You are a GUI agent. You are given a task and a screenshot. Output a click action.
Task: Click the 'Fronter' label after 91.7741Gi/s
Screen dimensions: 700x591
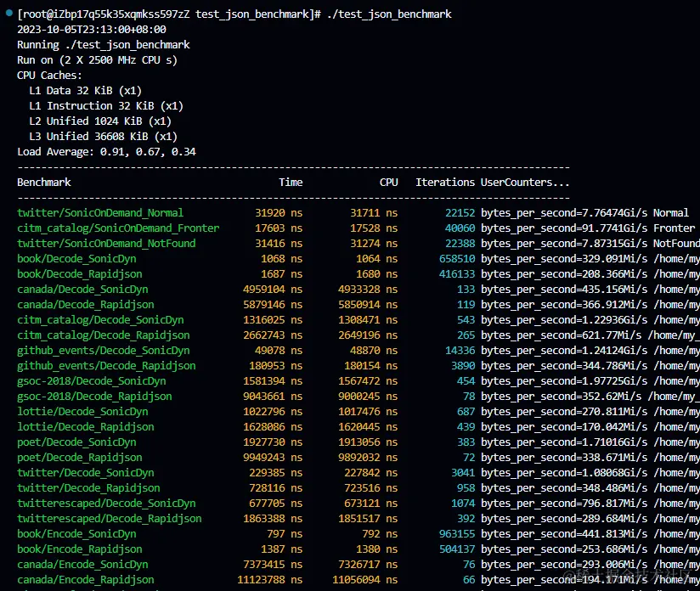tap(675, 228)
